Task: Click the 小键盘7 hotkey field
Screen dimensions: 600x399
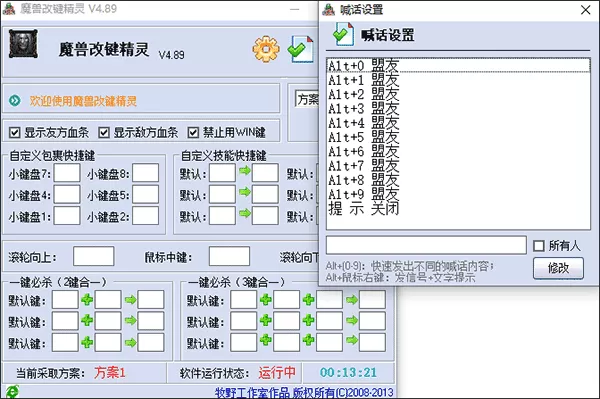Action: [67, 173]
